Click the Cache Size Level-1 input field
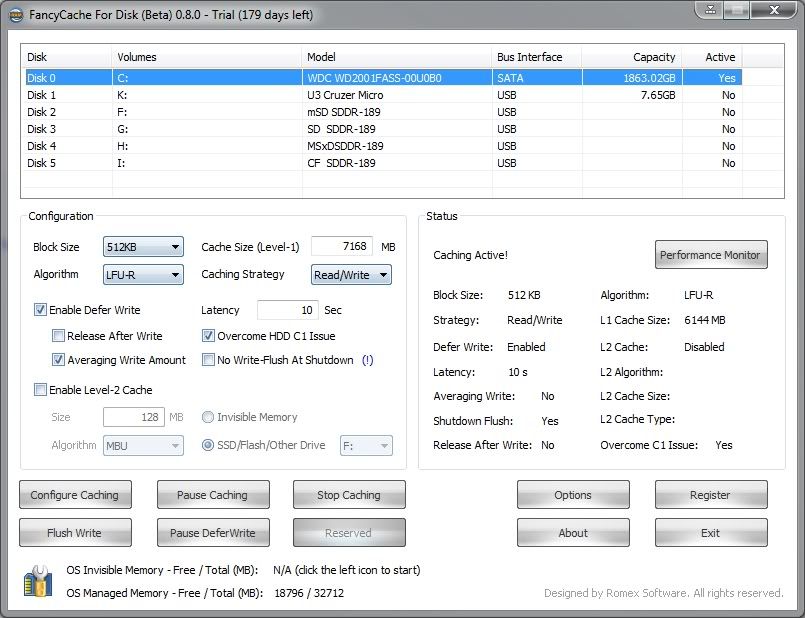Viewport: 805px width, 618px height. 341,246
